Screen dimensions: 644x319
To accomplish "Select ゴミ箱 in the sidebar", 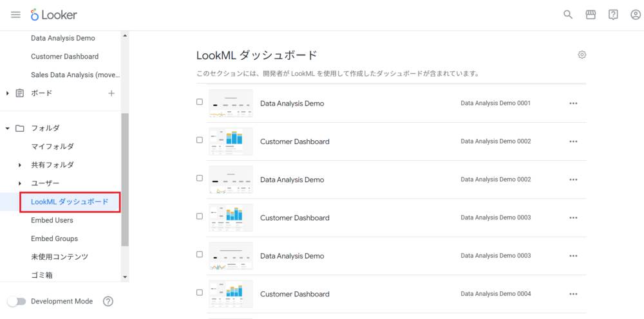I will pos(42,275).
